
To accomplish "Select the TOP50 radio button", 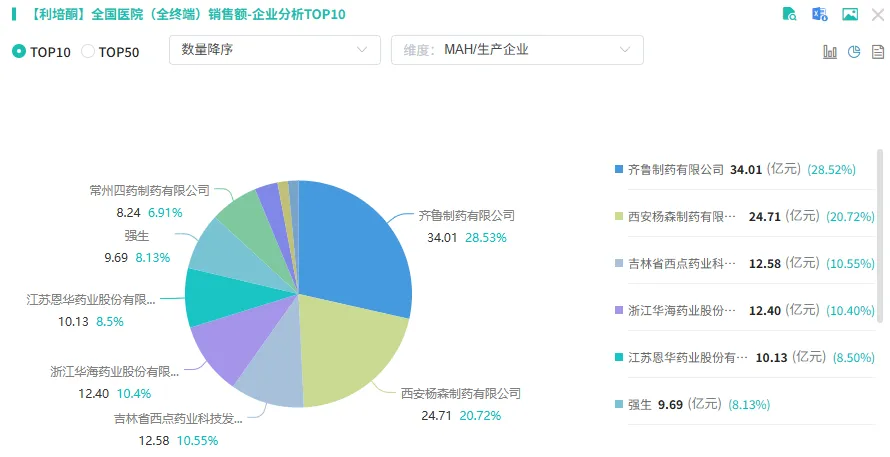I will [88, 52].
